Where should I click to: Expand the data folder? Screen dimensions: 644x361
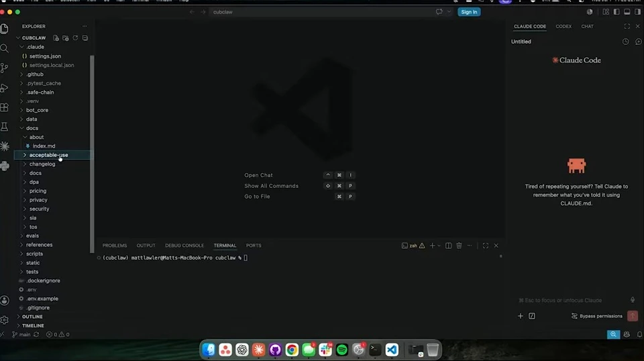(32, 119)
